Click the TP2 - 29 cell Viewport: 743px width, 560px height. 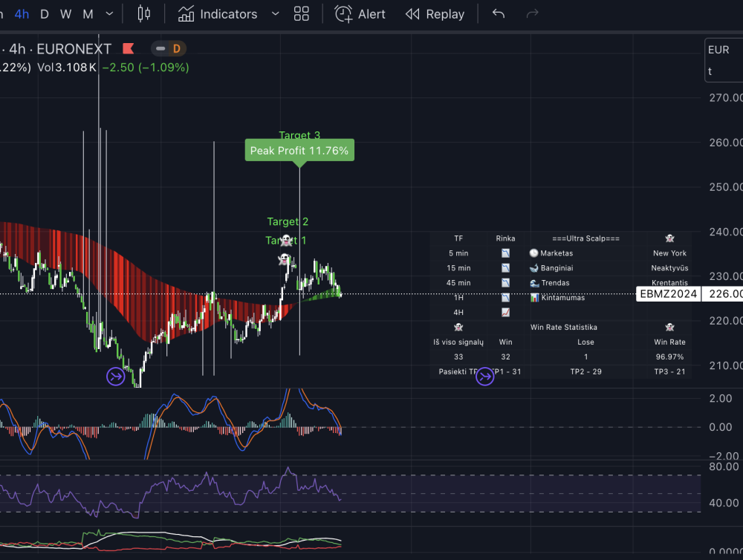[x=585, y=371]
